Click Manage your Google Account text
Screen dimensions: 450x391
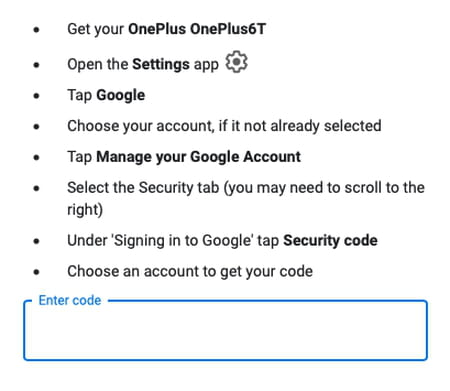pyautogui.click(x=199, y=157)
